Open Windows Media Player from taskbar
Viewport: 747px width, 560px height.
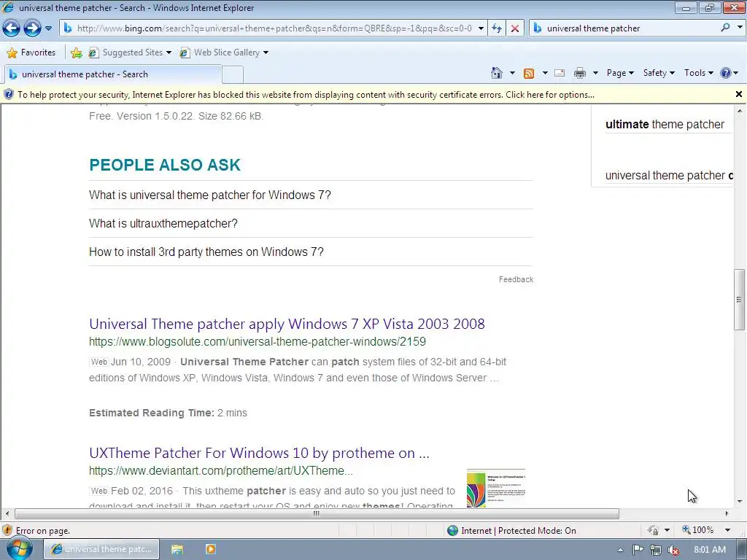coord(210,549)
